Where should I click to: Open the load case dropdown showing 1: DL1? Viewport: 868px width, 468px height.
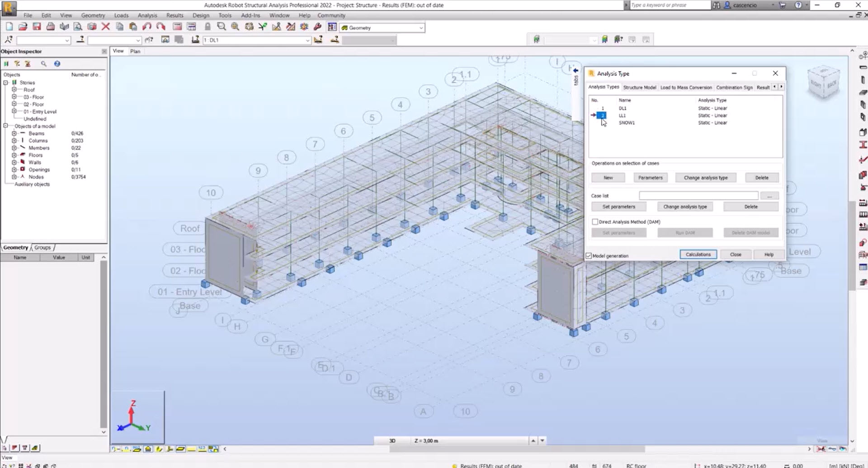click(307, 40)
